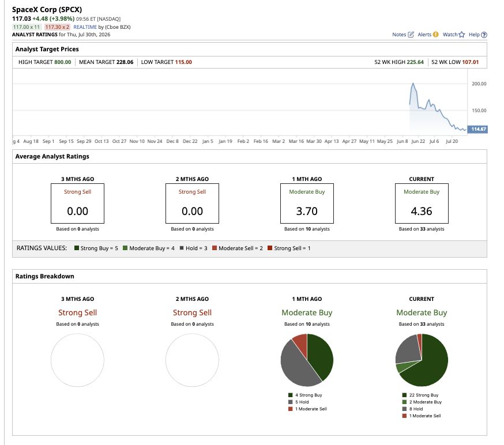Image resolution: width=504 pixels, height=445 pixels.
Task: Click the '8 Hold' legend entry
Action: coord(413,409)
